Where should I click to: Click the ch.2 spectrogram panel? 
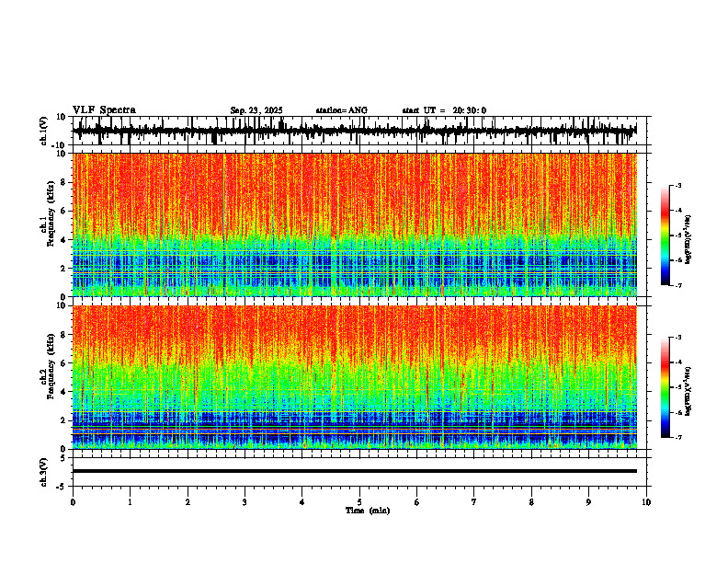355,377
